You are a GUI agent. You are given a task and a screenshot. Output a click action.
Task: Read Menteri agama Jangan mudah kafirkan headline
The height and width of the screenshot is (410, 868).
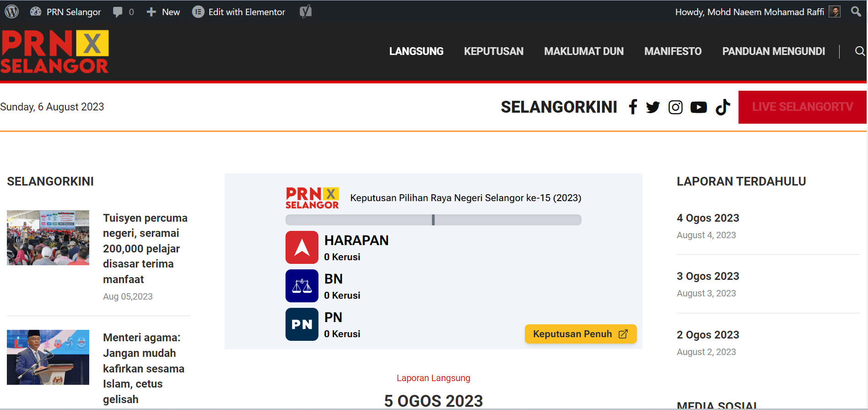point(144,368)
